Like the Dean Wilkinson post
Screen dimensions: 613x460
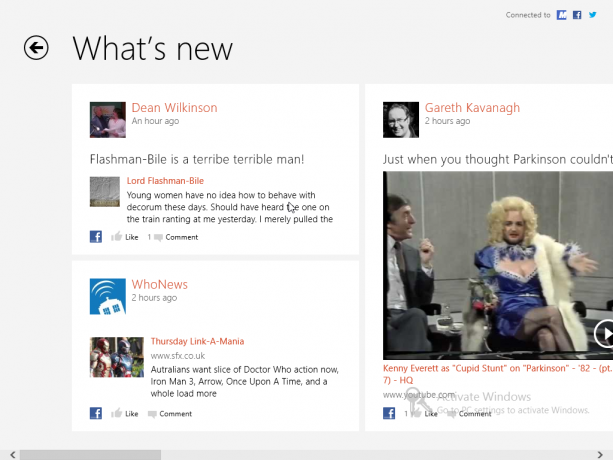pos(132,237)
